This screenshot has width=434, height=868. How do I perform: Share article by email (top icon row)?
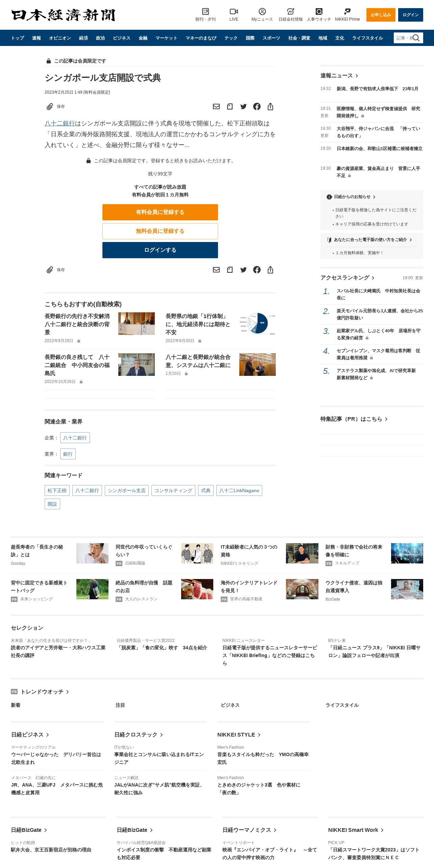coord(216,106)
